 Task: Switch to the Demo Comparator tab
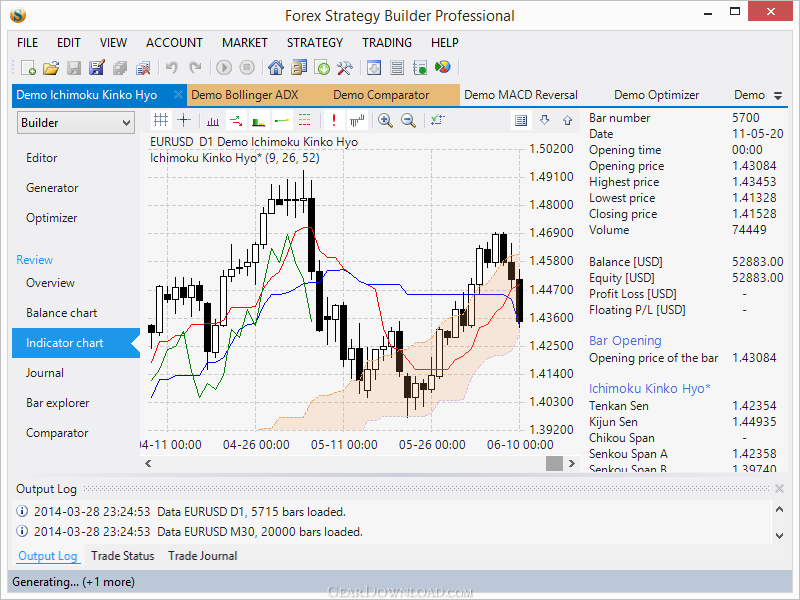click(x=381, y=95)
